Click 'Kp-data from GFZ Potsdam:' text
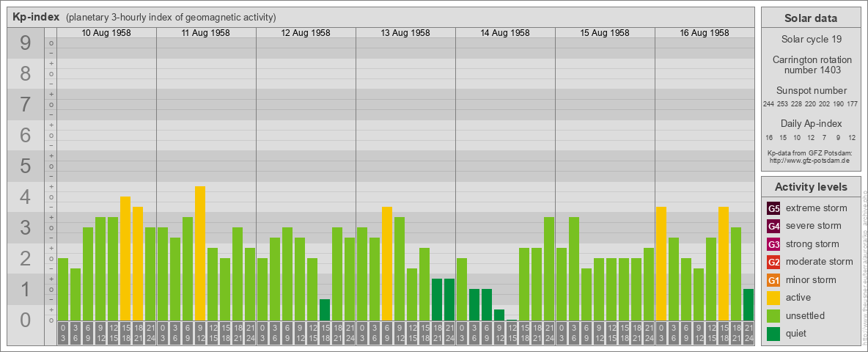 810,153
